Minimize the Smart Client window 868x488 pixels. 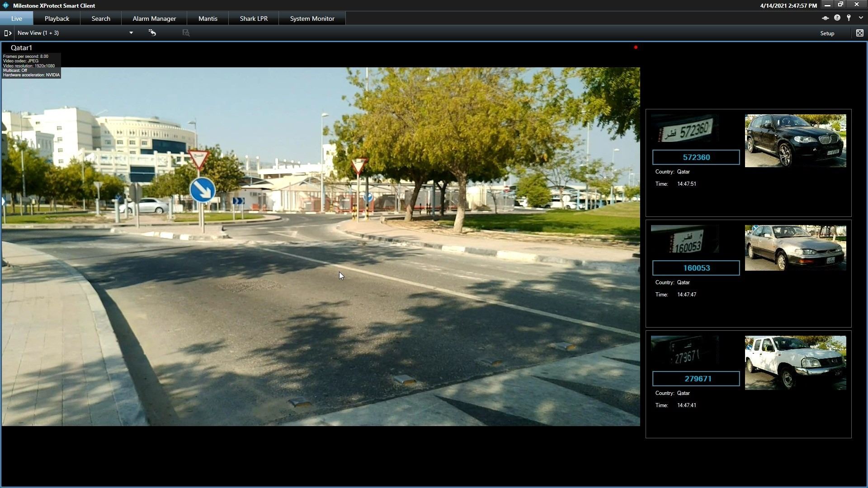coord(827,5)
